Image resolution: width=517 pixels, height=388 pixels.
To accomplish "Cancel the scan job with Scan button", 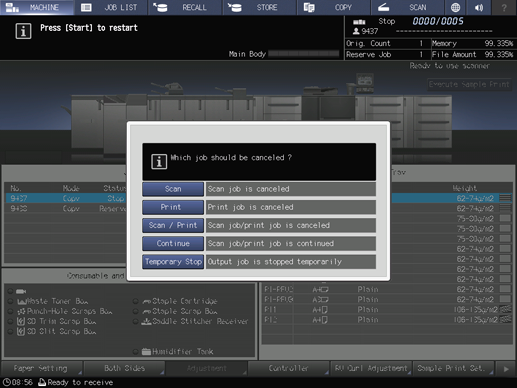I will coord(173,189).
